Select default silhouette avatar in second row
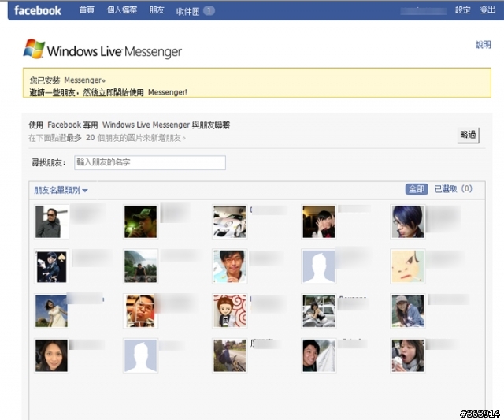 tap(318, 266)
